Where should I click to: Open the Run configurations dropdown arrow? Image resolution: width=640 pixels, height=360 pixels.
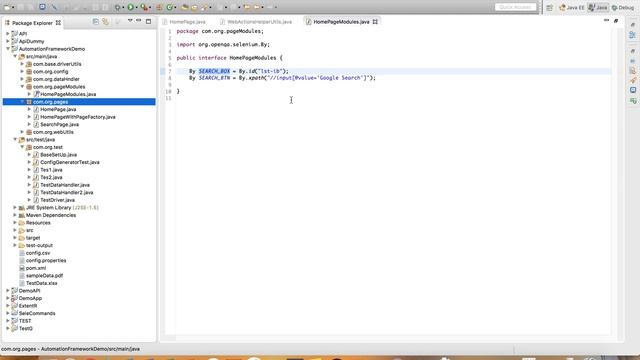click(x=136, y=7)
